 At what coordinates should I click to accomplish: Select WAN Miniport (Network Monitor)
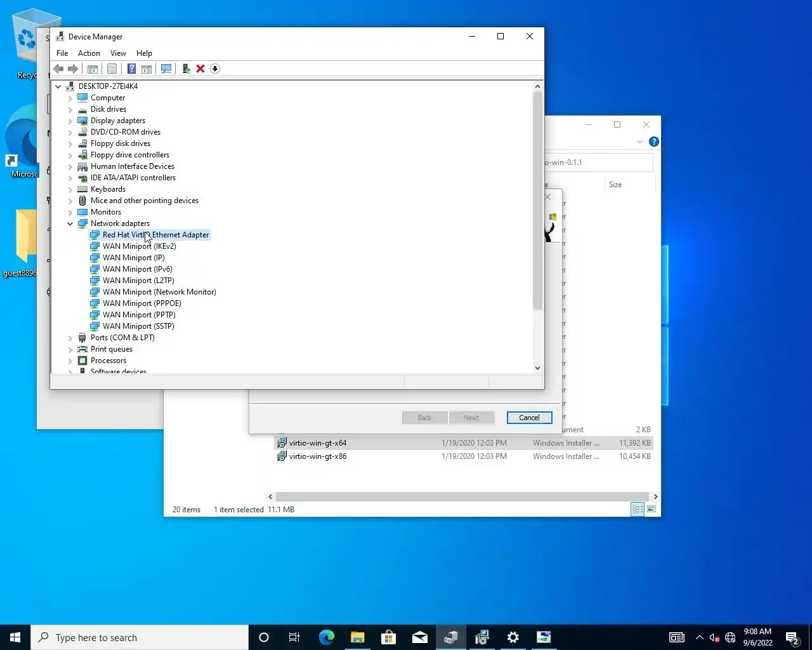(159, 292)
